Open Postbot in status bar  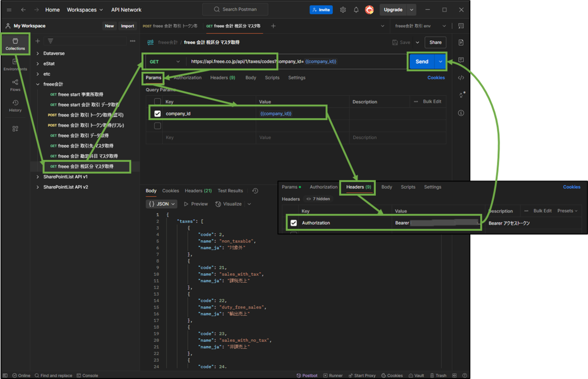click(307, 376)
